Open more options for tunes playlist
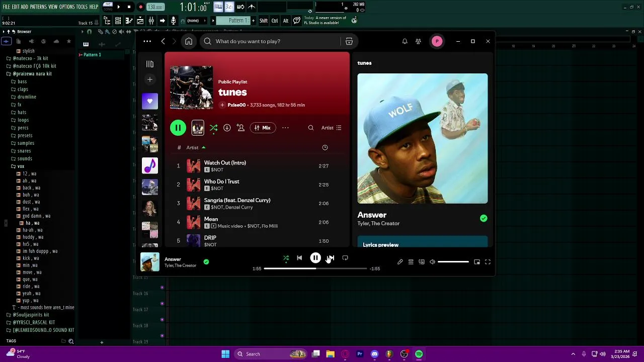The height and width of the screenshot is (362, 644). point(285,128)
